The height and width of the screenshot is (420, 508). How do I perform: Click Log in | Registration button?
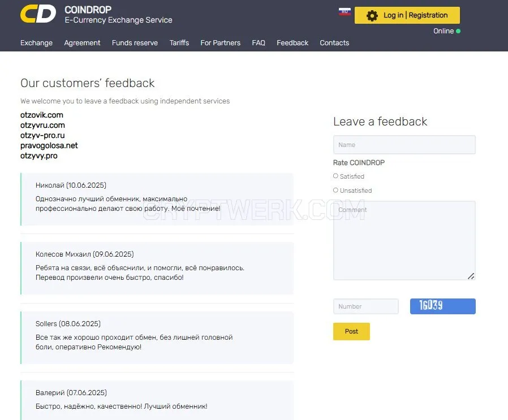coord(407,15)
